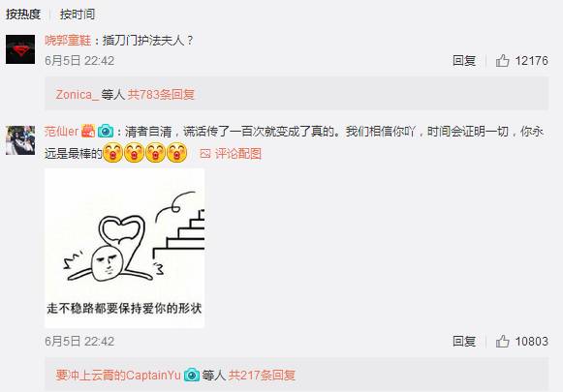The height and width of the screenshot is (392, 563).
Task: Expand the 共217条回复 thread
Action: click(x=262, y=376)
